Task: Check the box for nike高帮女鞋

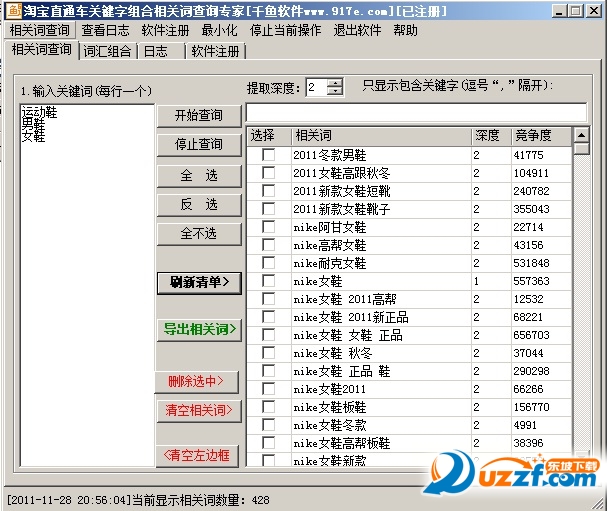Action: click(268, 245)
